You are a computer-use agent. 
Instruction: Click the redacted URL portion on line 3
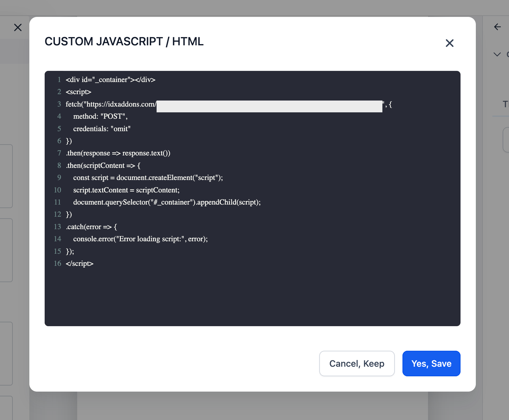click(x=269, y=106)
